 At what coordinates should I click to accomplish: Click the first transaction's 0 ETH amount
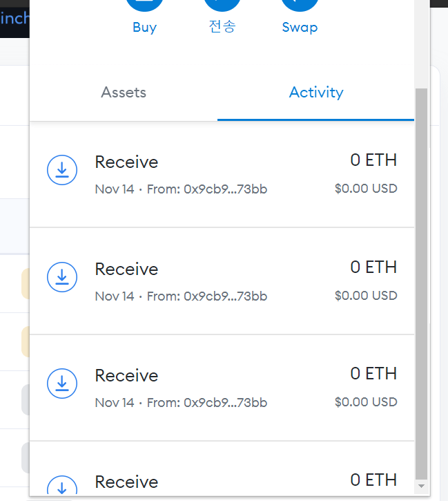(x=373, y=160)
